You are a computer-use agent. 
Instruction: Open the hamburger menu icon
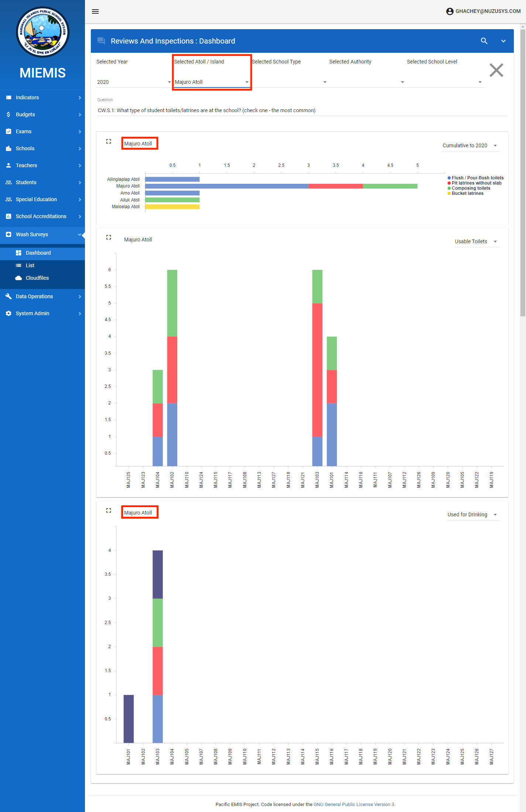95,11
